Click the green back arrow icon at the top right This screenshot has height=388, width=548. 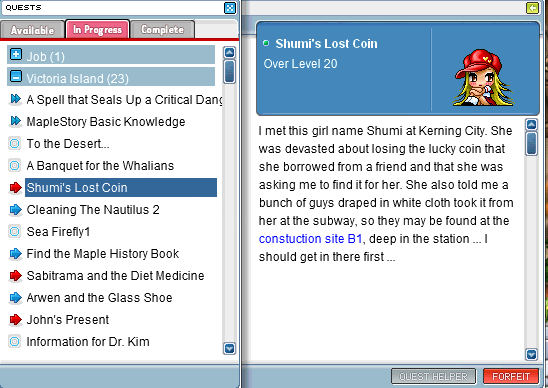pyautogui.click(x=532, y=8)
